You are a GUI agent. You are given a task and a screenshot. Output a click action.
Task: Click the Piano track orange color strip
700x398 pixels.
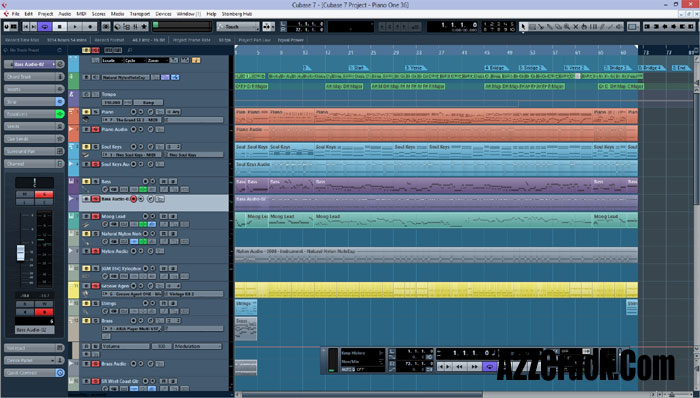[73, 116]
